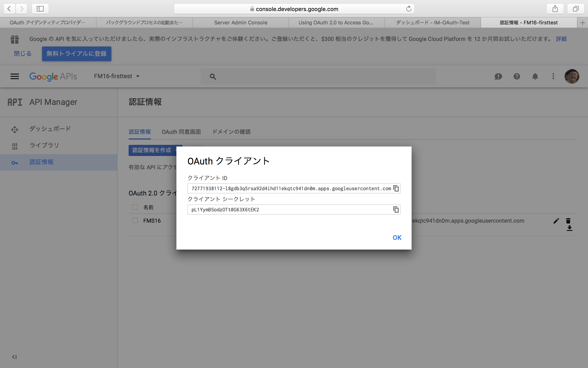Select the client secret text field

[x=294, y=210]
